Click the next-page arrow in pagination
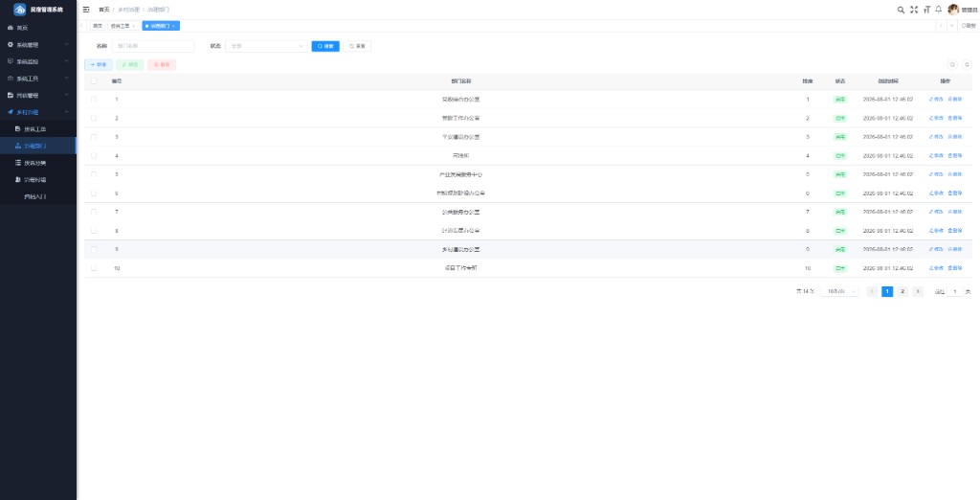The width and height of the screenshot is (980, 500). [x=918, y=291]
